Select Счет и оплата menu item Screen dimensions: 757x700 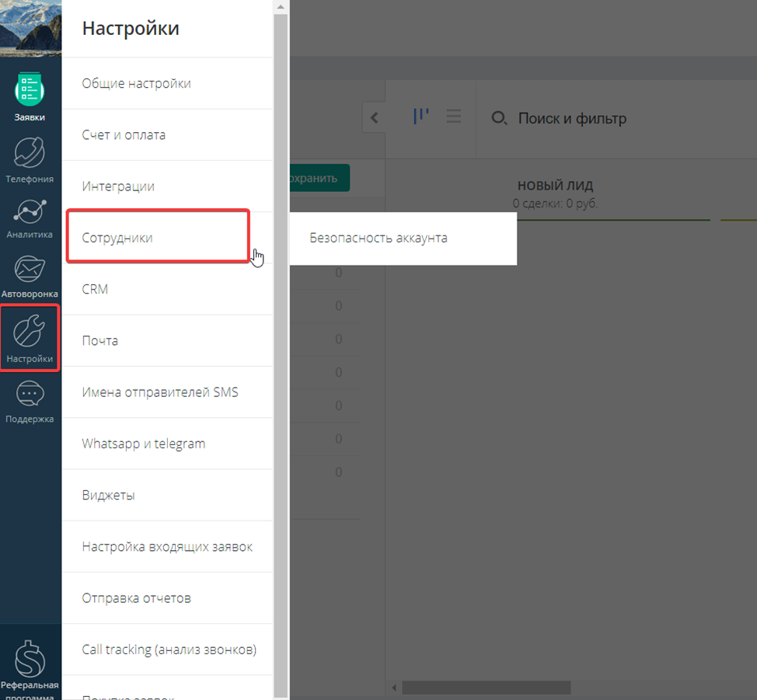click(168, 134)
